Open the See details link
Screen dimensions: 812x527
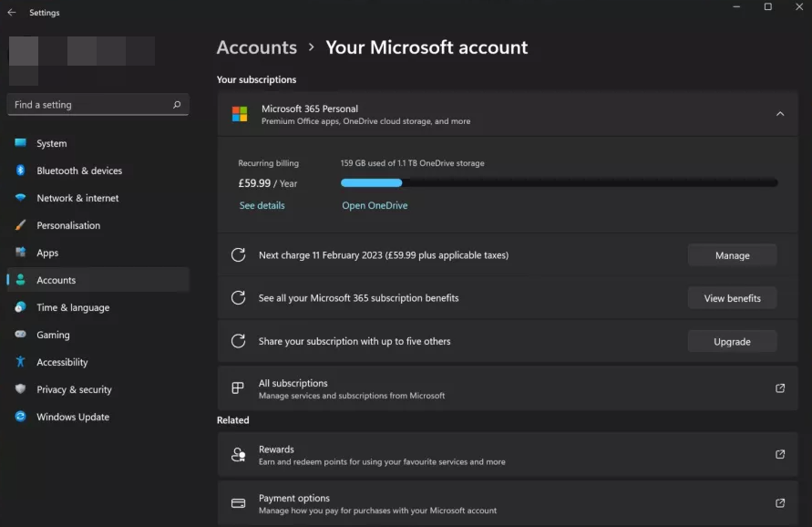(x=262, y=206)
